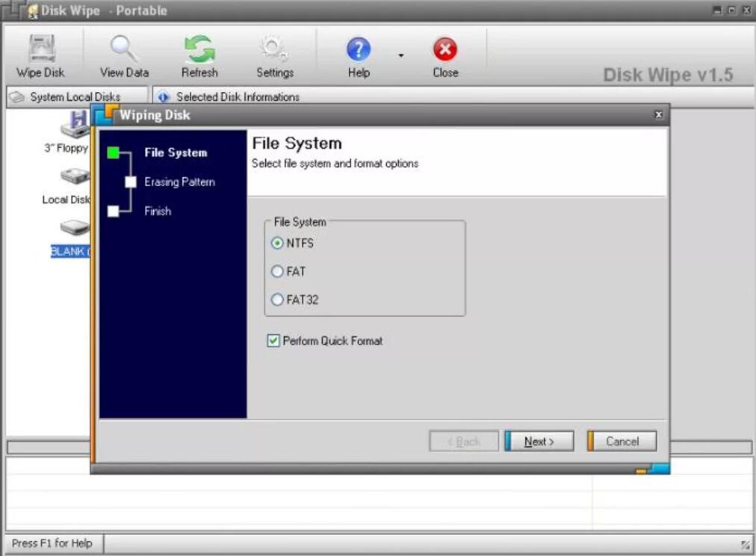Click the Disk Wipe title bar app icon

coord(32,10)
